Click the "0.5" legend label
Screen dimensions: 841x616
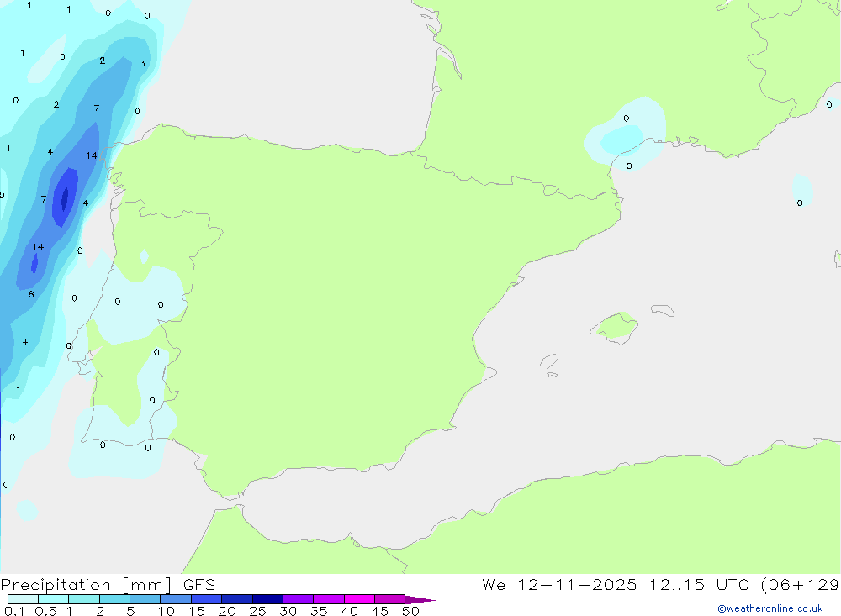45,611
